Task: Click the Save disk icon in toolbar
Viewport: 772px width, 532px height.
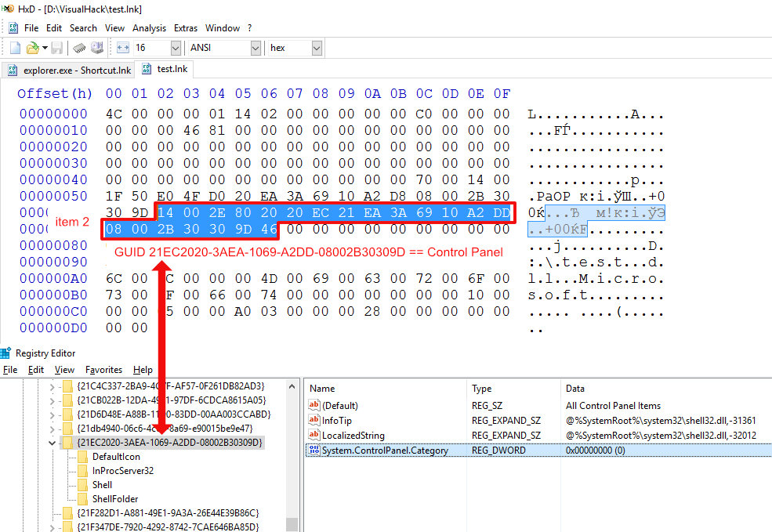Action: 59,48
